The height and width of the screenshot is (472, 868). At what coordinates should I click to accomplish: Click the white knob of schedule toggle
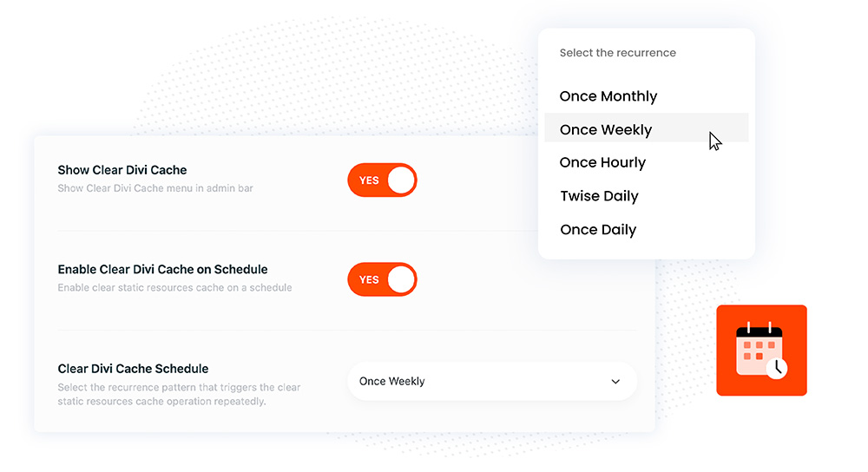coord(401,279)
